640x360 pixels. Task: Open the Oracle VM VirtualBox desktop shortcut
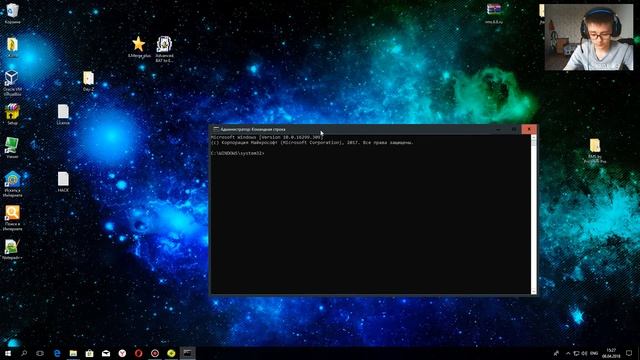[x=12, y=82]
